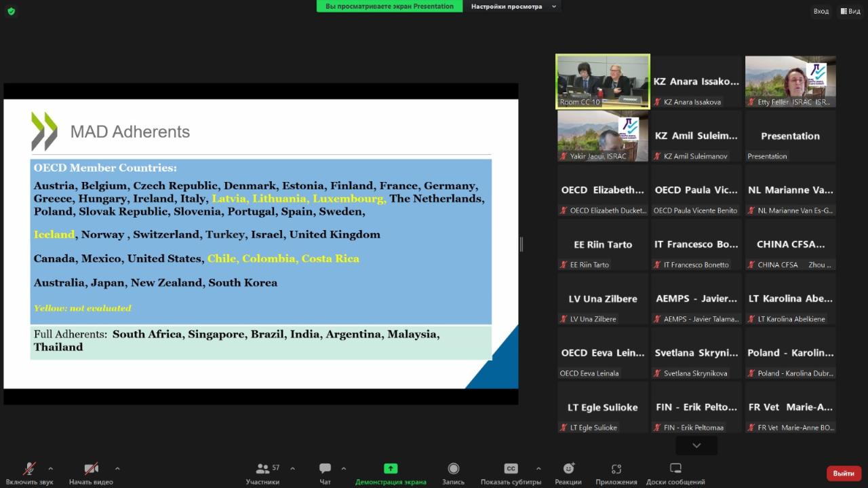Click muted mic icon beside IT Francesco Bonetto

[x=658, y=265]
